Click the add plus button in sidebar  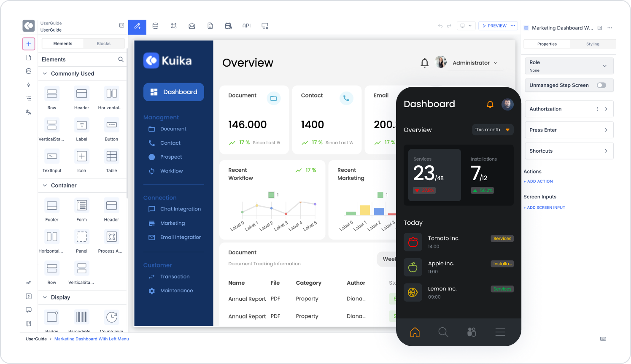29,44
